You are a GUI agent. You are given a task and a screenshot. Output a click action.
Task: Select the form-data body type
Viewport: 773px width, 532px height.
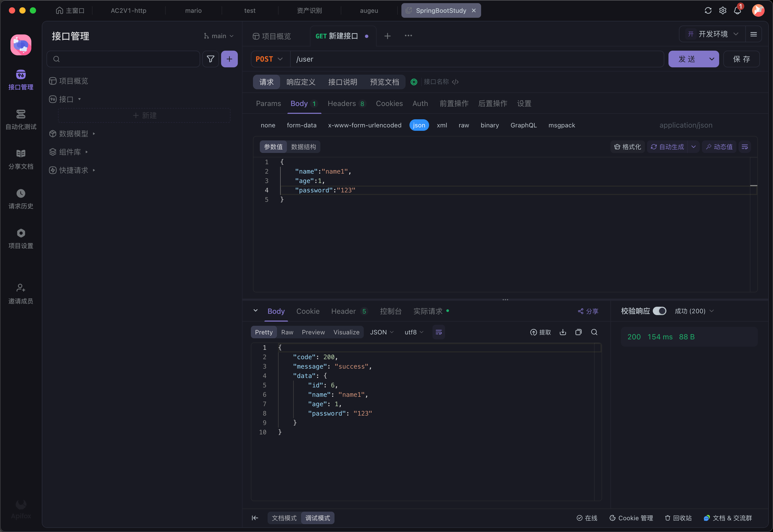pyautogui.click(x=301, y=125)
